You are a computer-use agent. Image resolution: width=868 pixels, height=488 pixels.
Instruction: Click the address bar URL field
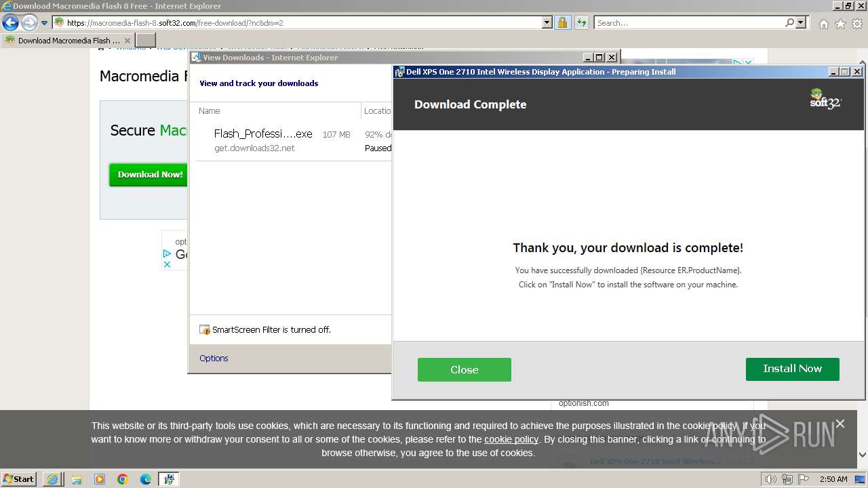[303, 22]
